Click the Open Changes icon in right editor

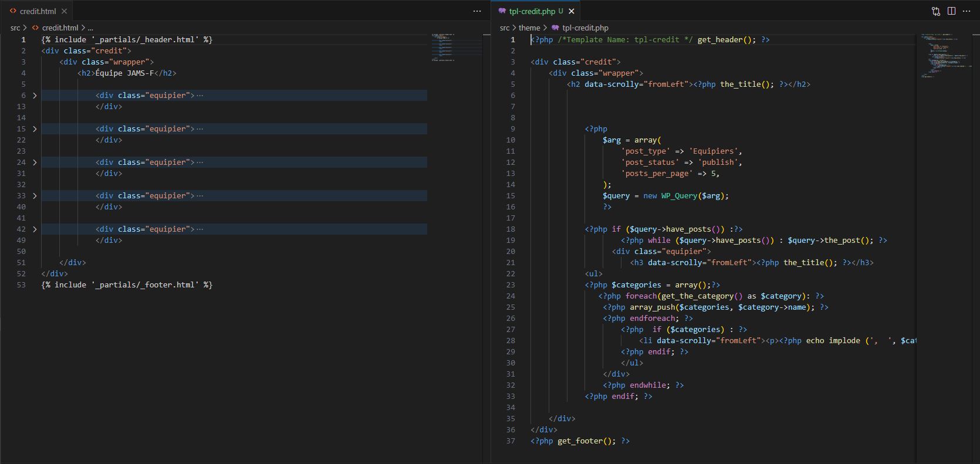click(936, 11)
